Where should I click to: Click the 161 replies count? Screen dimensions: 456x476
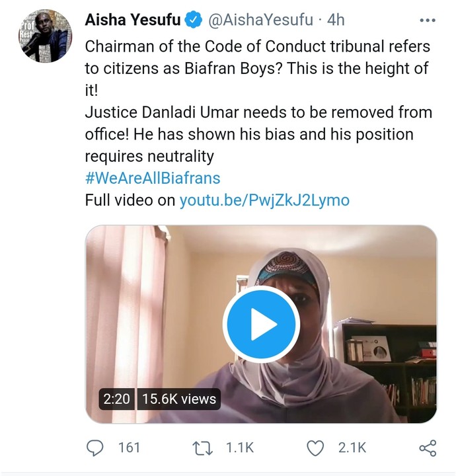click(129, 448)
